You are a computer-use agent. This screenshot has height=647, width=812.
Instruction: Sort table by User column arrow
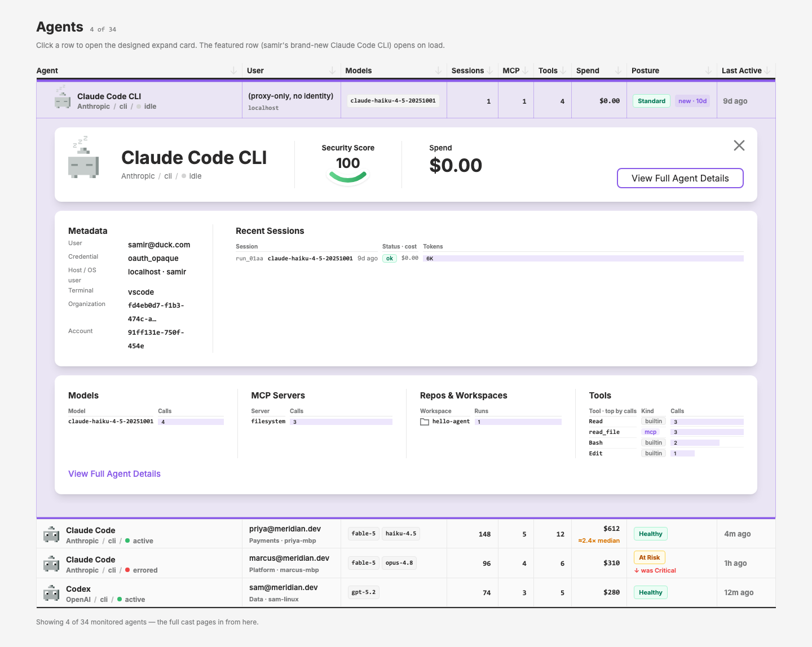point(332,70)
